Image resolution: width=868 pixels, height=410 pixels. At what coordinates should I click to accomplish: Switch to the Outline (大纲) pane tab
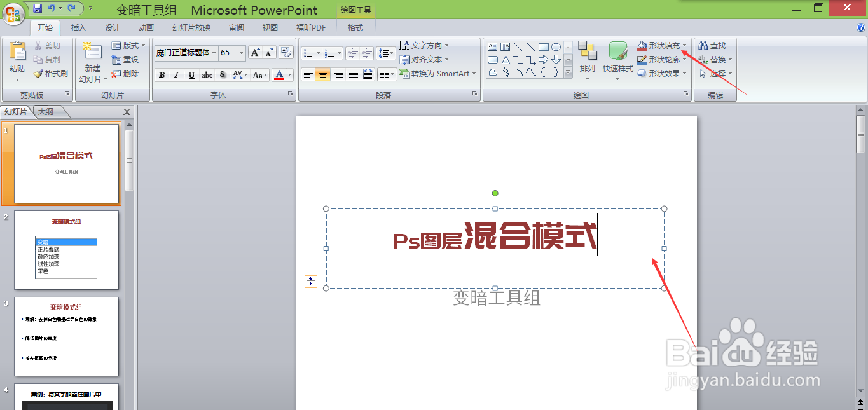coord(46,112)
